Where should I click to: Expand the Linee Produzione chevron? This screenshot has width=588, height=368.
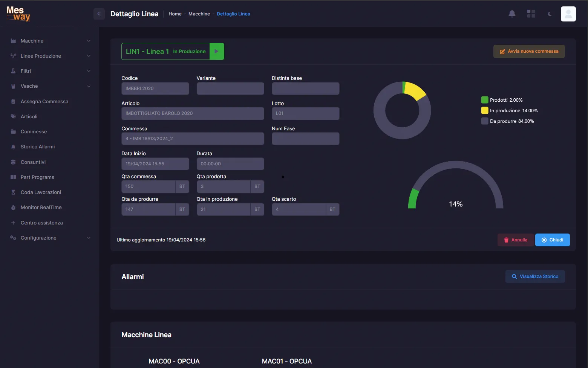89,56
